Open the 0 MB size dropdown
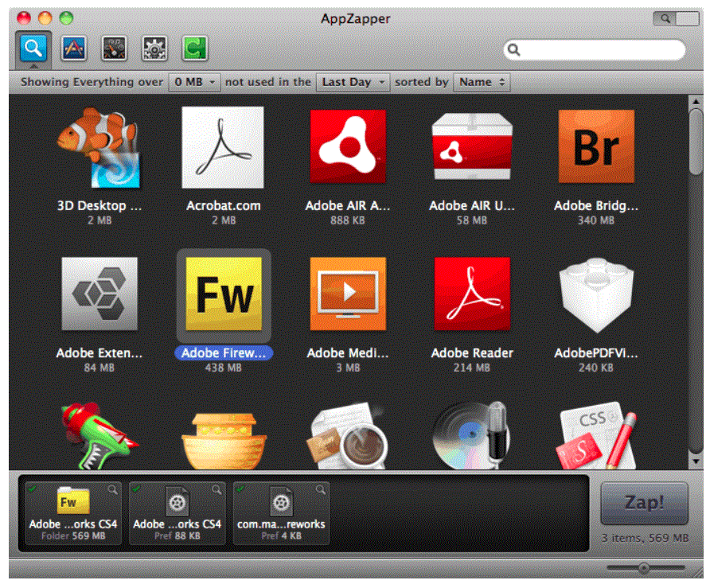 194,82
